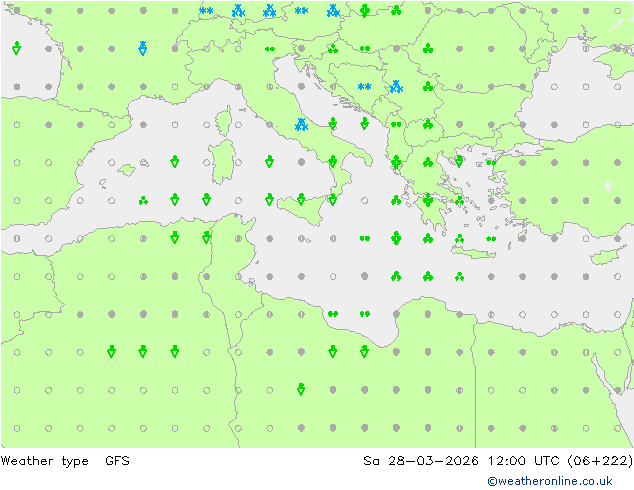This screenshot has height=490, width=634.
Task: Click the island of Cyprus on the map
Action: [x=606, y=256]
